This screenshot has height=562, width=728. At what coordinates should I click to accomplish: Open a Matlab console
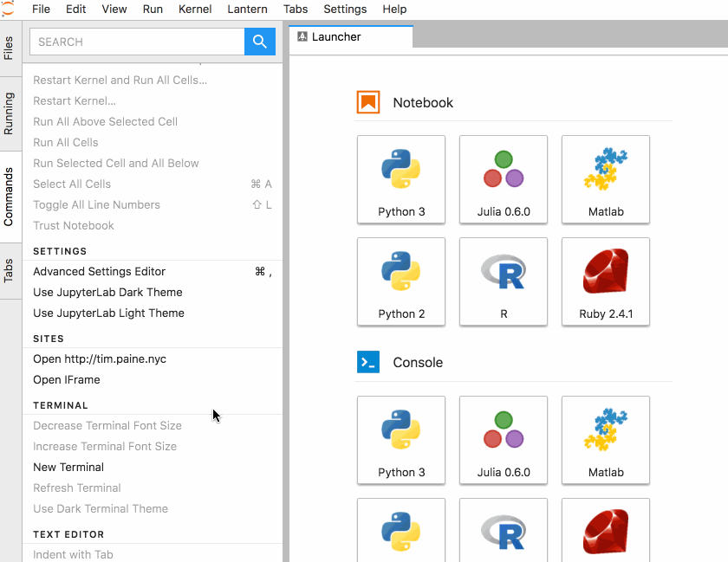606,440
